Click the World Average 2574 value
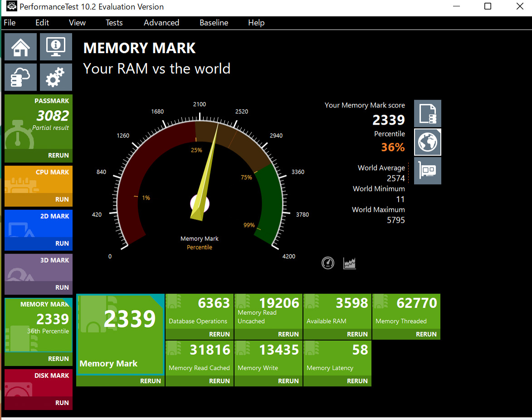This screenshot has width=532, height=420. [x=395, y=178]
